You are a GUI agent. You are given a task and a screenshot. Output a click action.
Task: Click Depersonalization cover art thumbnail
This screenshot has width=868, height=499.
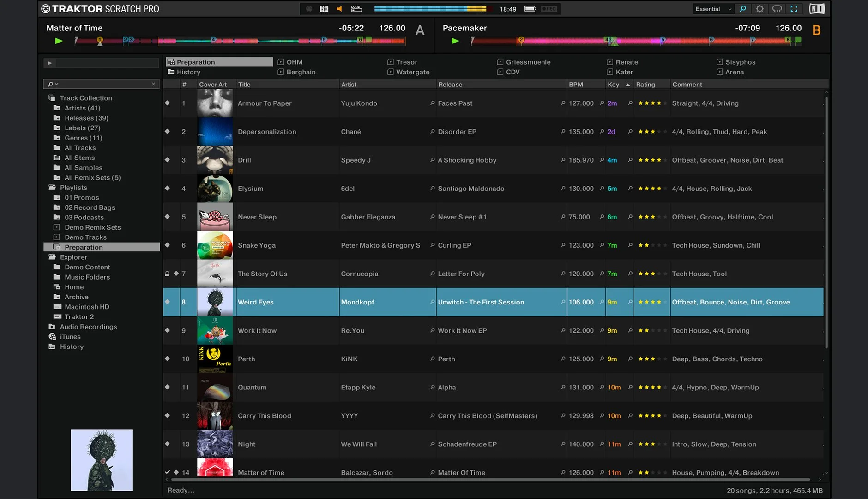coord(215,132)
